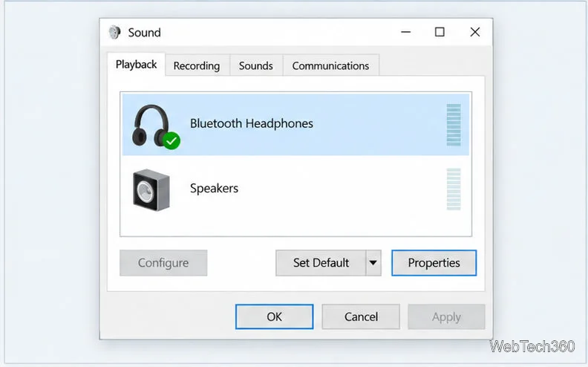The height and width of the screenshot is (367, 588).
Task: Minimize the Sound window
Action: (x=406, y=32)
